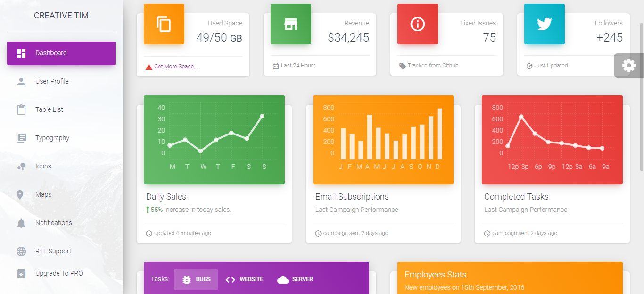Image resolution: width=644 pixels, height=294 pixels.
Task: Open the settings gear panel
Action: pyautogui.click(x=629, y=66)
